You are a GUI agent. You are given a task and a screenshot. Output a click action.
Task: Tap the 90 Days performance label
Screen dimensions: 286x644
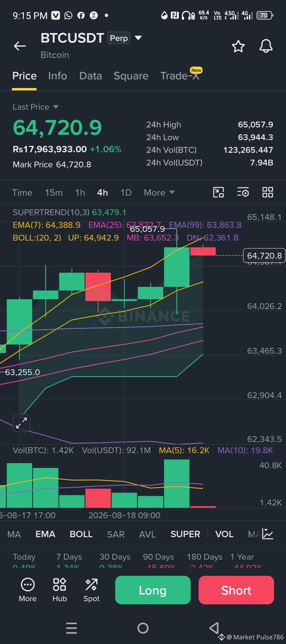(x=158, y=557)
